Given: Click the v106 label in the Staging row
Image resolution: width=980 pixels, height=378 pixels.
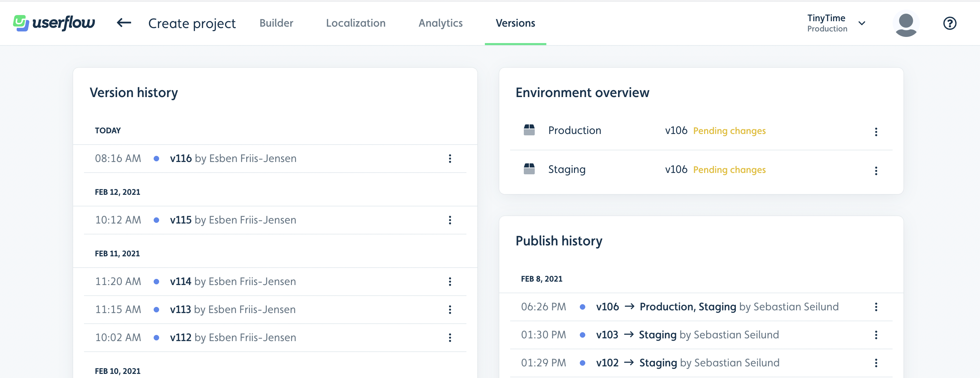Looking at the screenshot, I should pos(676,169).
